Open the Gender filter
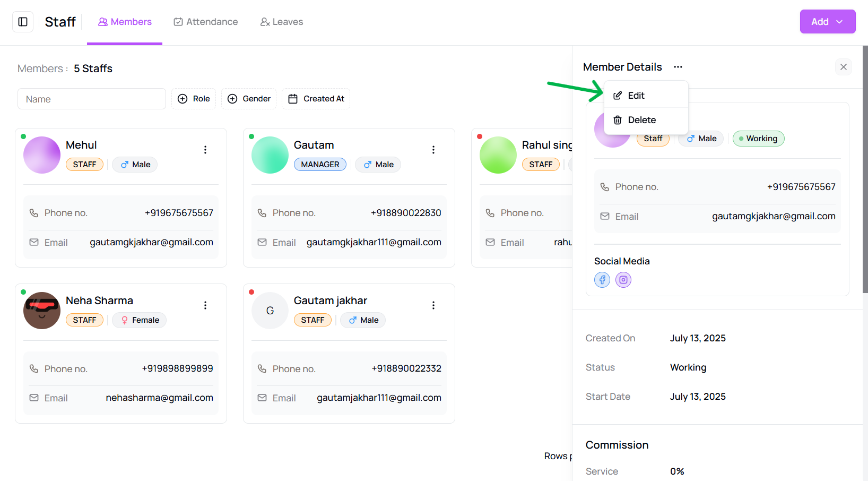 pos(249,99)
